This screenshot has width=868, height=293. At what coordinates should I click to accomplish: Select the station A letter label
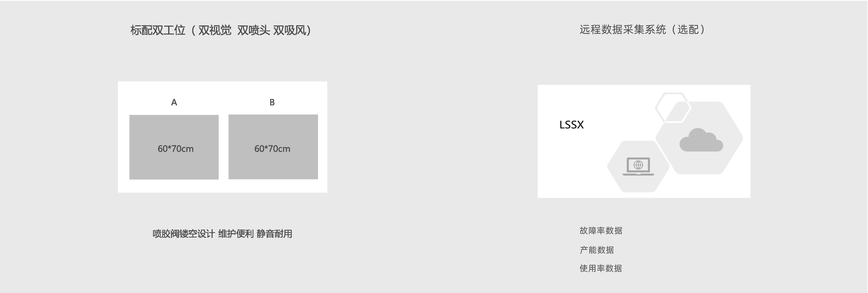174,102
